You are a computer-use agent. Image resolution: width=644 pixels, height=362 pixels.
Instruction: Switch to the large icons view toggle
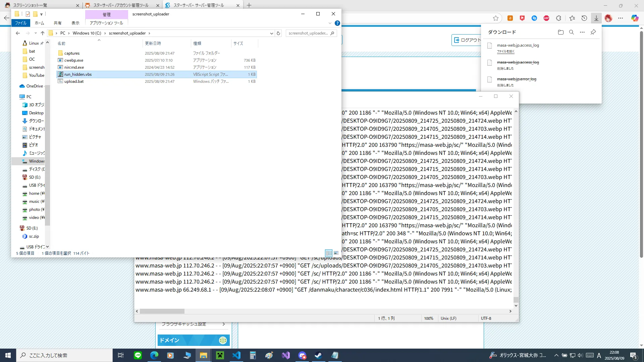click(336, 253)
